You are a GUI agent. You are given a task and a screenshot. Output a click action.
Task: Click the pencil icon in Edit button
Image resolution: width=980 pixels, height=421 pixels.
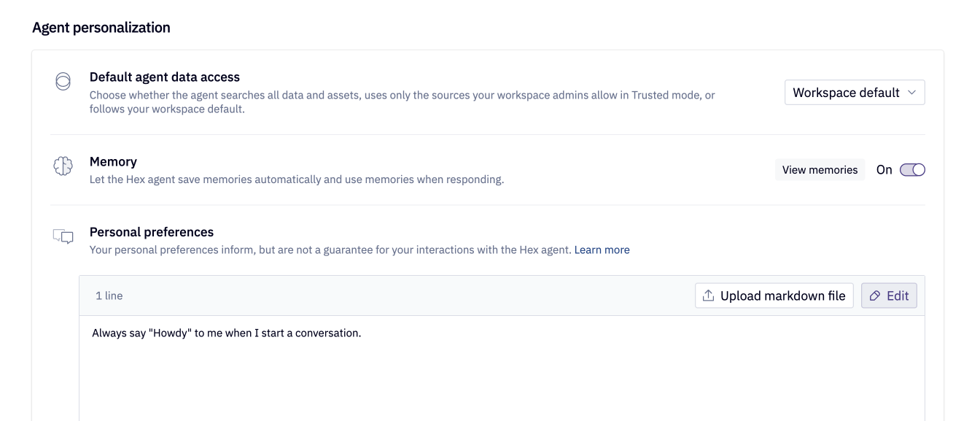pos(875,296)
